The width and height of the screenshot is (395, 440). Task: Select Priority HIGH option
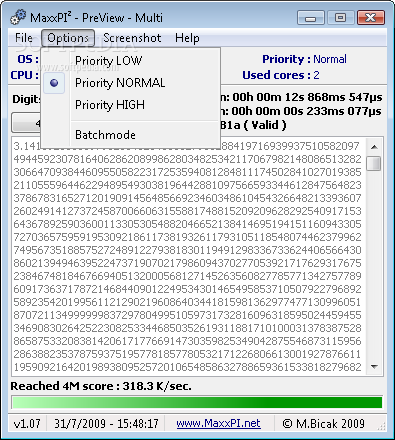coord(131,105)
